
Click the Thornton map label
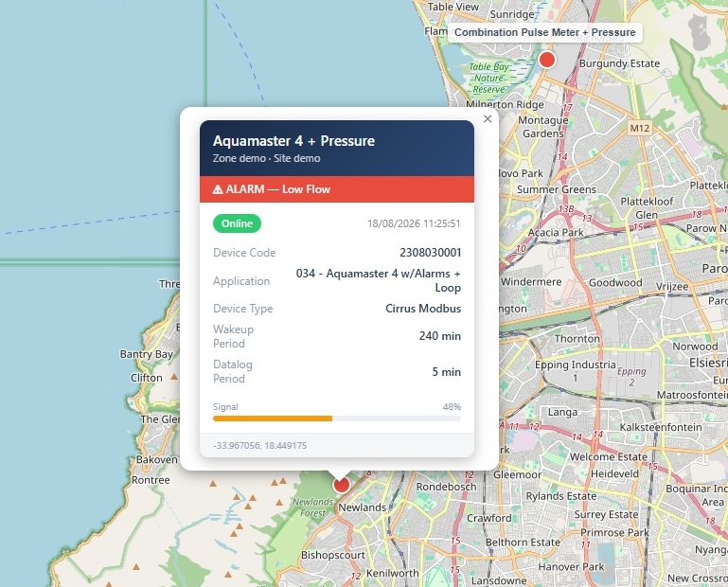(577, 339)
